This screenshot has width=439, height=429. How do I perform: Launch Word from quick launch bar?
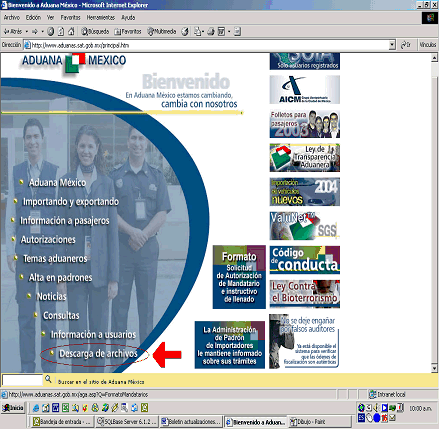coord(56,408)
